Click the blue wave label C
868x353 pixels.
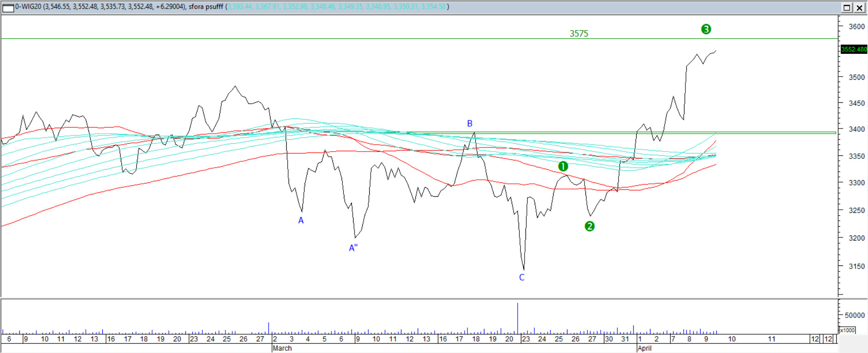[x=521, y=277]
